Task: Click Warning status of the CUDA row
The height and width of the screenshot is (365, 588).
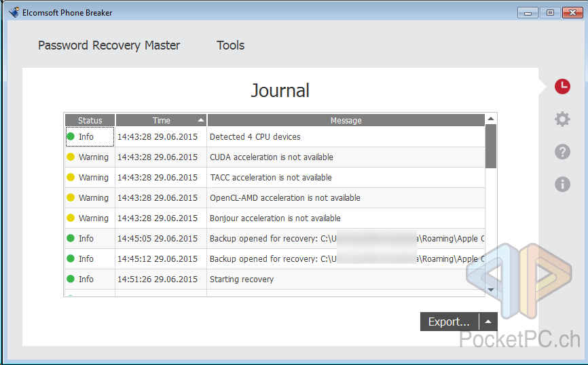Action: (90, 157)
